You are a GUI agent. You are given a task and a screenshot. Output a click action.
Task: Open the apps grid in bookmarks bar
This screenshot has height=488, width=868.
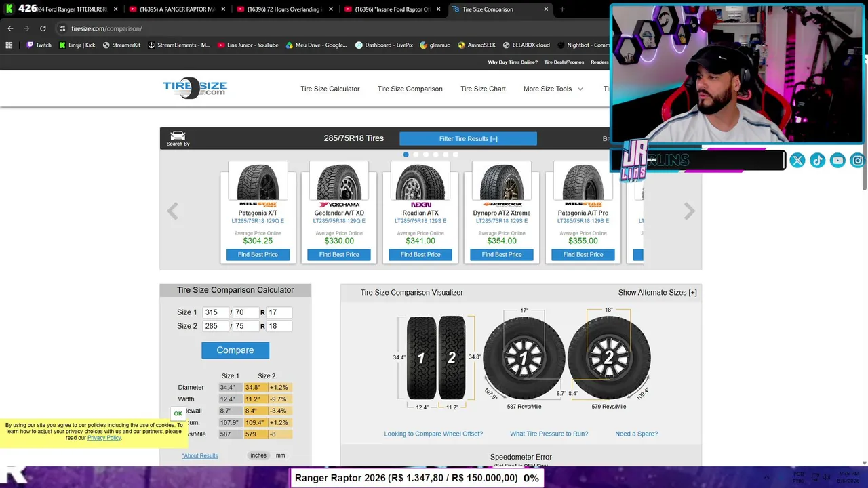point(9,45)
